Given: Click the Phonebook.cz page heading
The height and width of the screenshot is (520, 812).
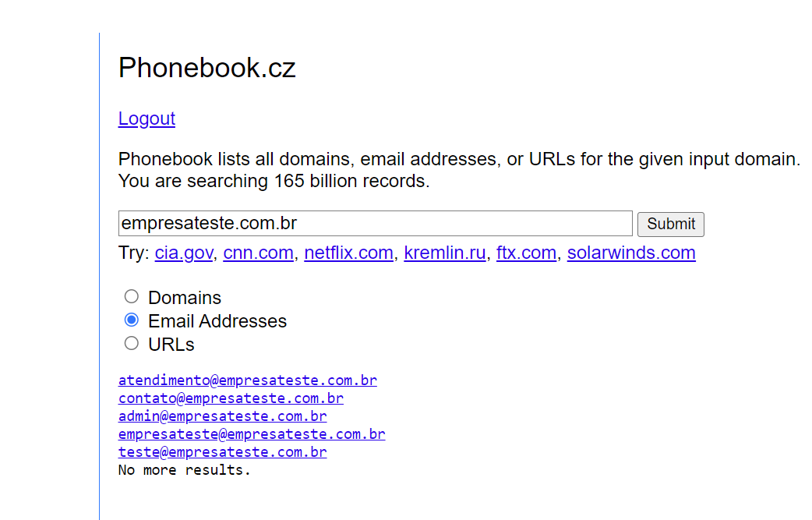Looking at the screenshot, I should [x=207, y=68].
